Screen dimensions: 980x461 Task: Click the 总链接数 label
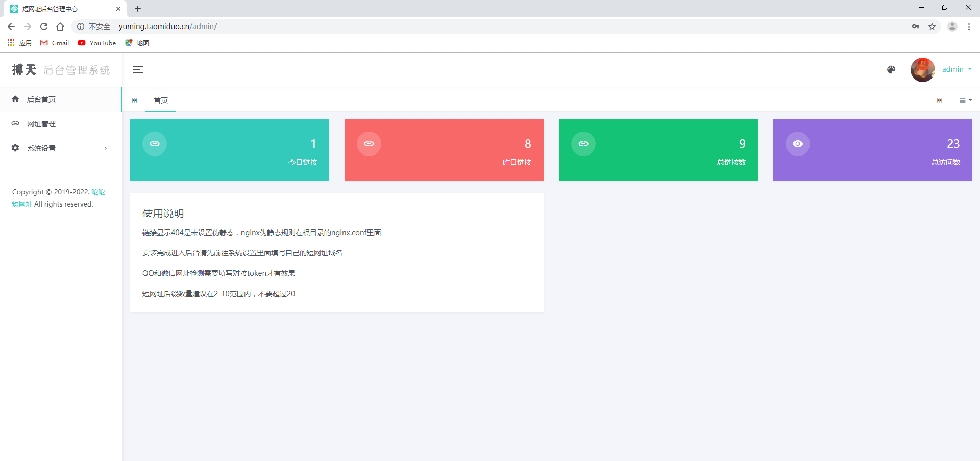point(731,162)
